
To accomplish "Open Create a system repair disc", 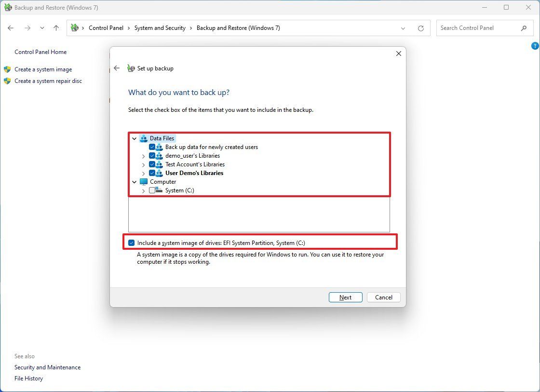I will [x=48, y=81].
